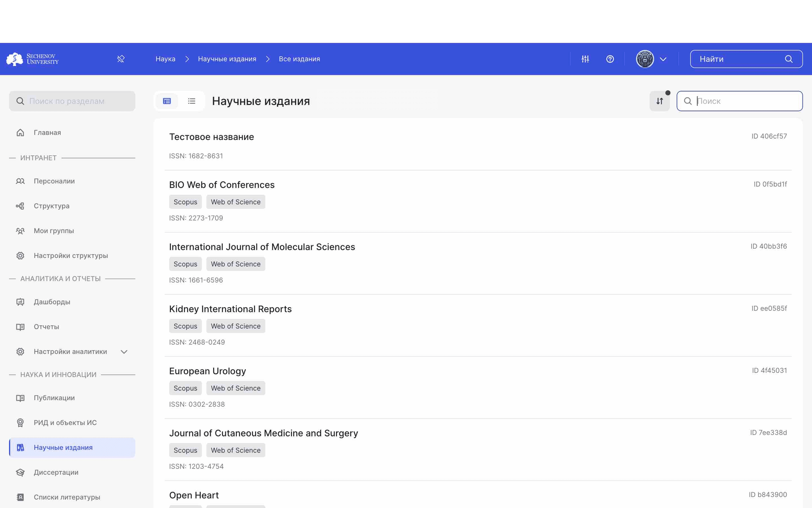Click the Поиск field for publications
The image size is (812, 508).
point(740,101)
